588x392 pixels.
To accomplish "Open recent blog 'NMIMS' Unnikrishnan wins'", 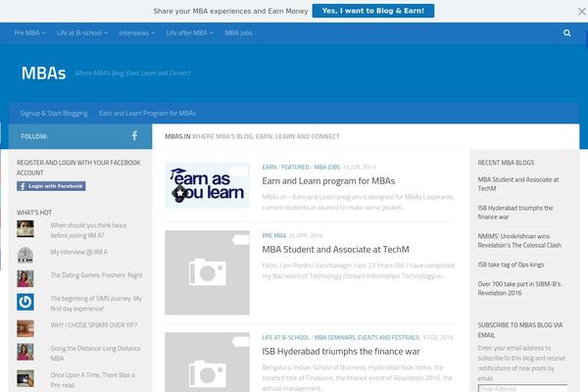I will [x=519, y=241].
